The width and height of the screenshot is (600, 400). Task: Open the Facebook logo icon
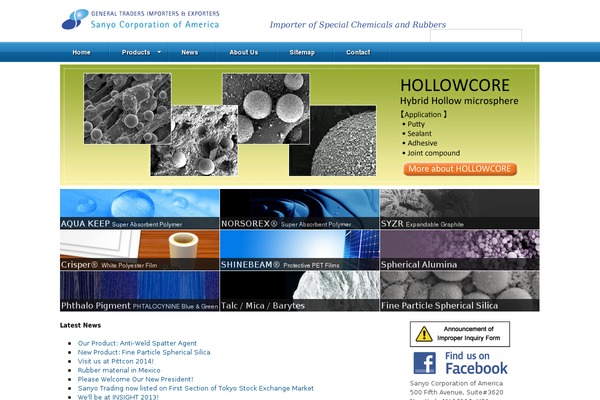[424, 363]
